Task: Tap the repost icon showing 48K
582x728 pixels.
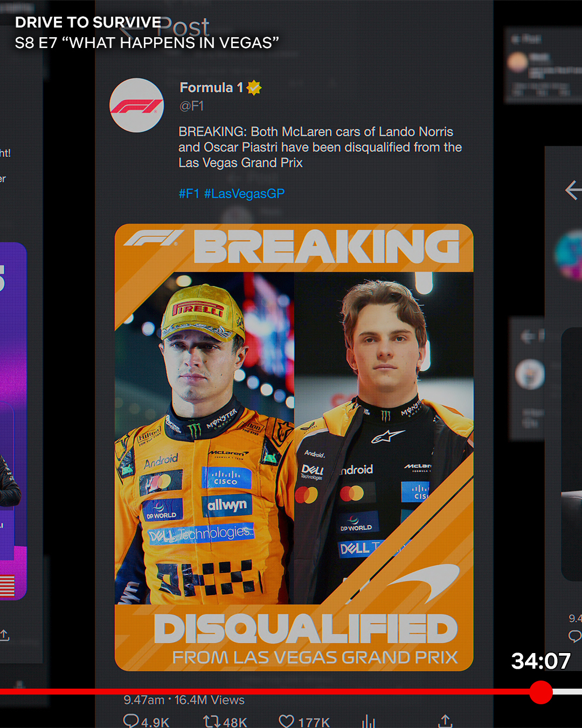Action: point(211,721)
